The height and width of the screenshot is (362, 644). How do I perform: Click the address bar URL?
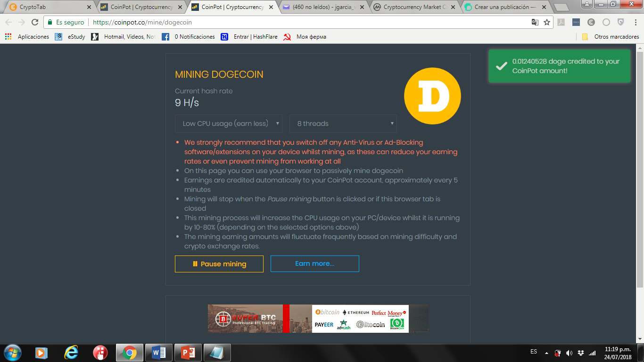(142, 22)
